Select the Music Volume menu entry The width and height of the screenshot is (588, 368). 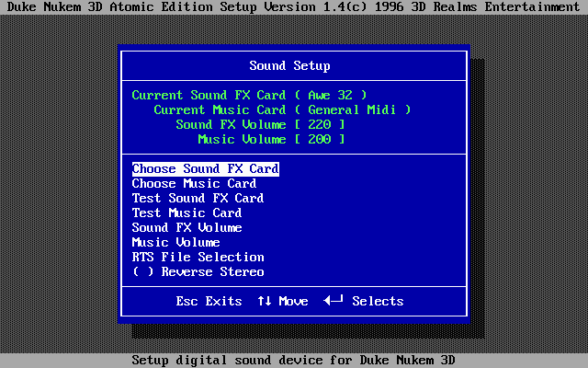tap(175, 242)
